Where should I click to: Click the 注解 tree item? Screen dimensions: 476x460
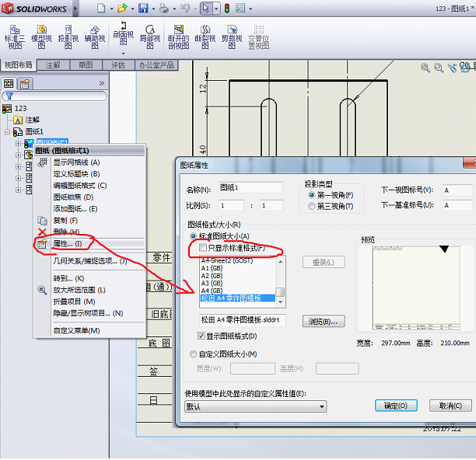(x=26, y=120)
